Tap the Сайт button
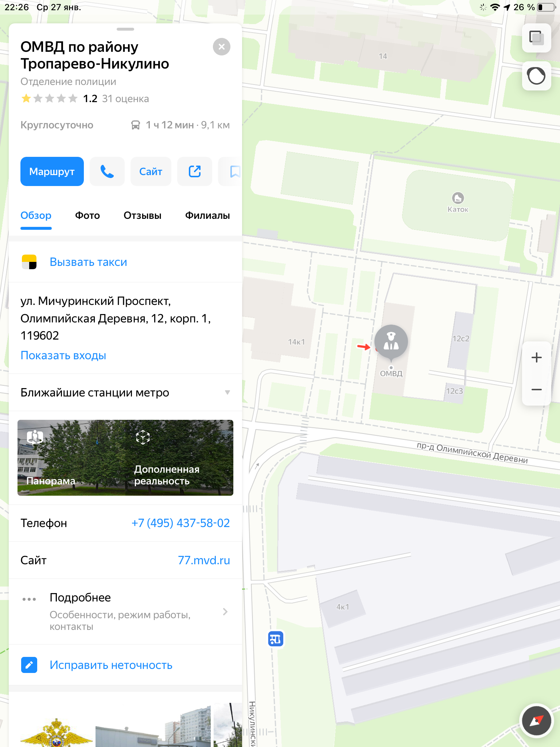 tap(151, 171)
